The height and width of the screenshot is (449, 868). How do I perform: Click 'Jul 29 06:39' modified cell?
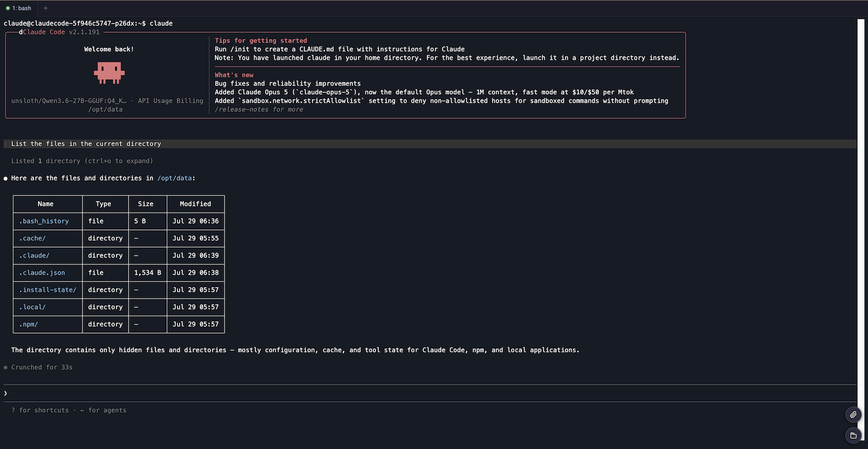point(196,255)
